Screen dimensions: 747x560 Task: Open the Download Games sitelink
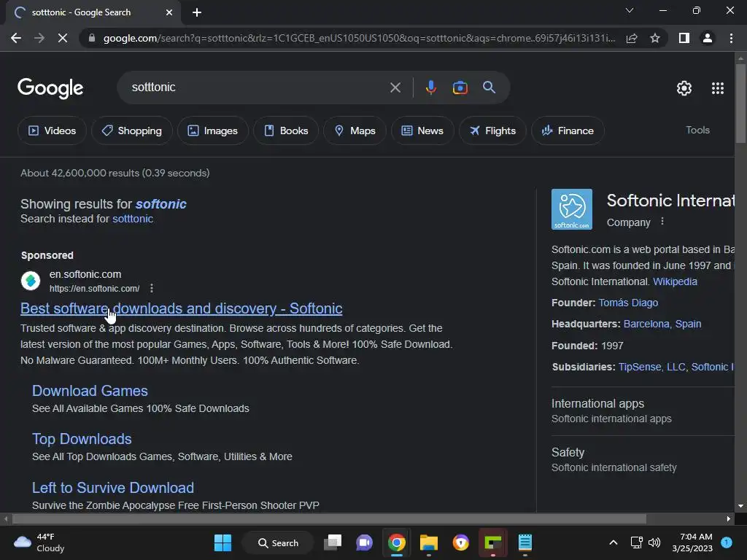[x=90, y=391]
